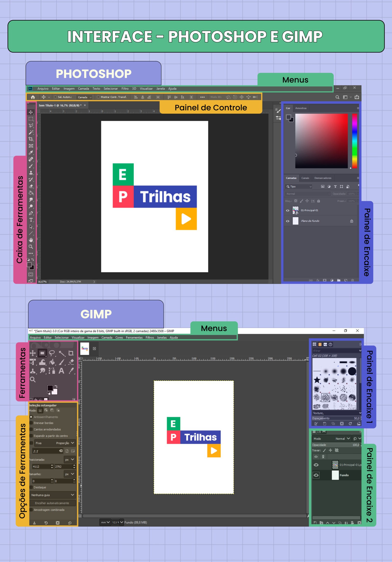This screenshot has width=392, height=562.
Task: Enable Sel. Autom. checkbox in Photoshop
Action: click(55, 97)
